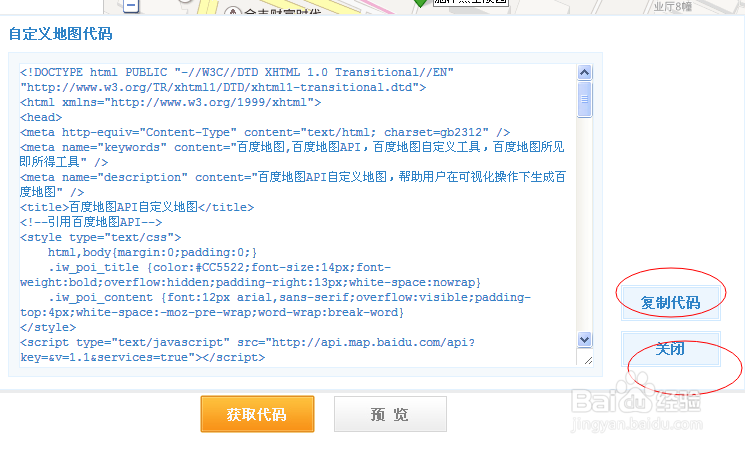This screenshot has width=745, height=450.
Task: Click the 复制代码 button
Action: pos(670,303)
